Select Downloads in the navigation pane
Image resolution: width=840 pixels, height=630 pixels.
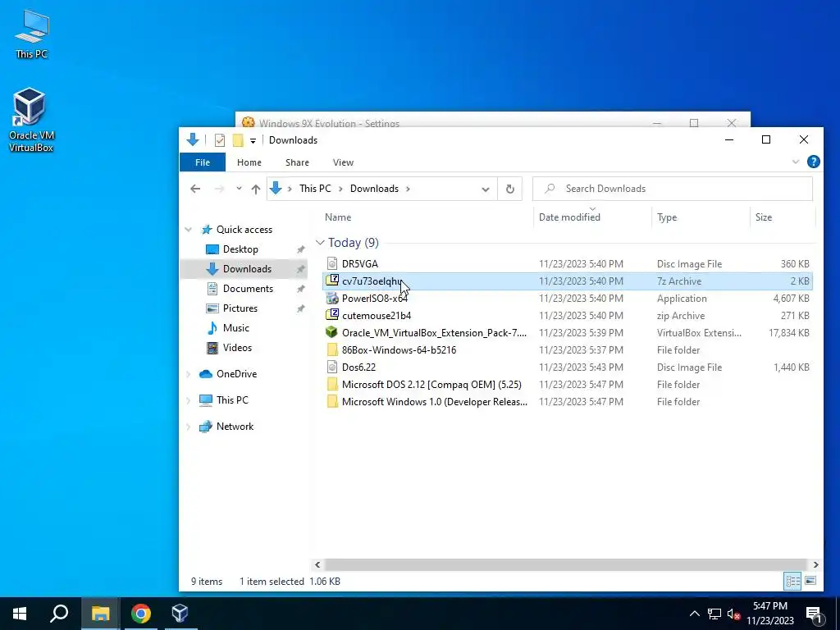click(x=247, y=269)
